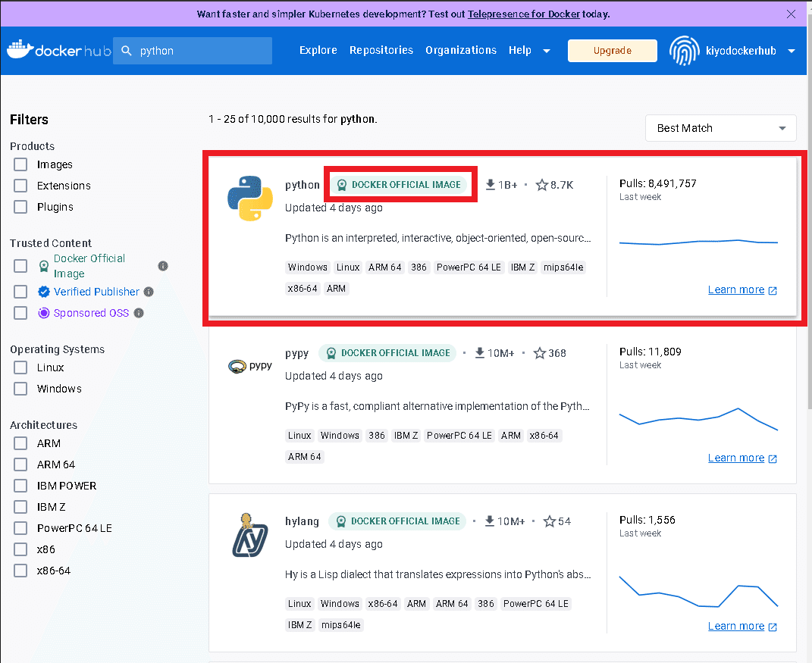The height and width of the screenshot is (663, 812).
Task: Check the x86-64 architecture filter
Action: 20,571
